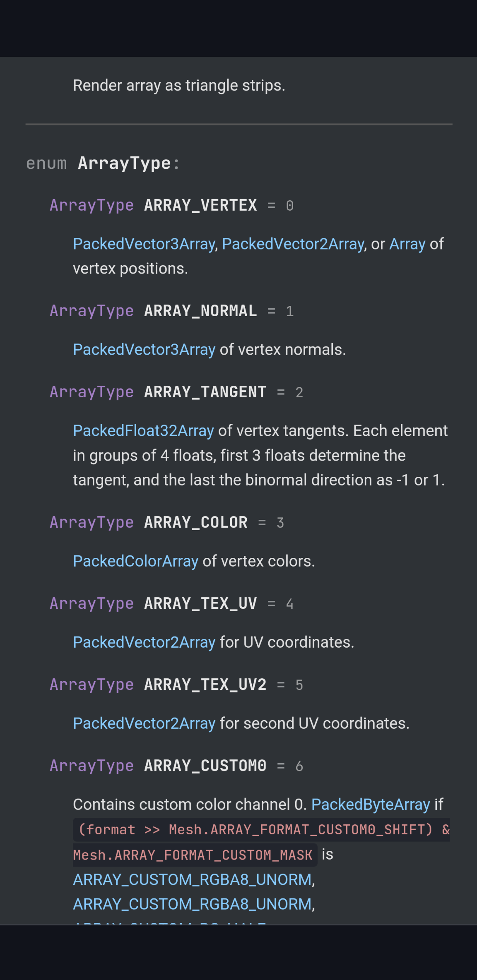Viewport: 477px width, 980px height.
Task: Click the ARRAY_TEX_UV constant name
Action: point(200,603)
